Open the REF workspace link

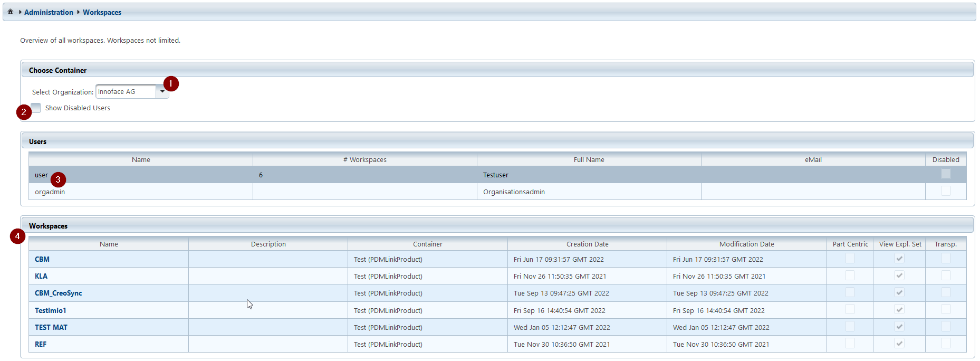tap(41, 344)
